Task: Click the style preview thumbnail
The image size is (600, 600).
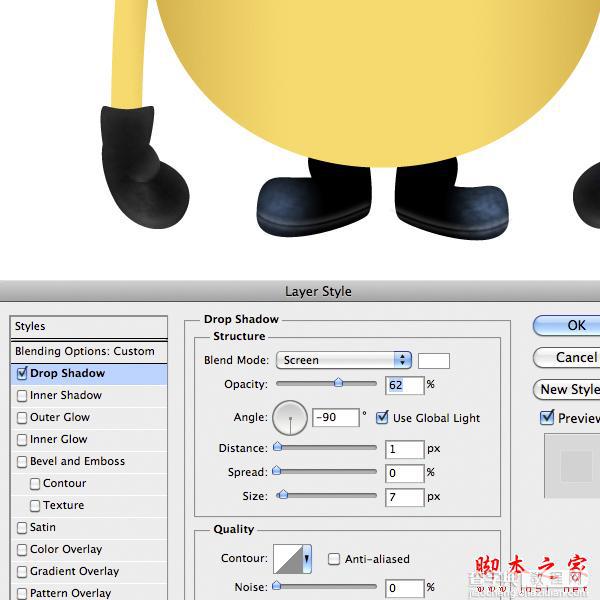Action: pos(572,466)
